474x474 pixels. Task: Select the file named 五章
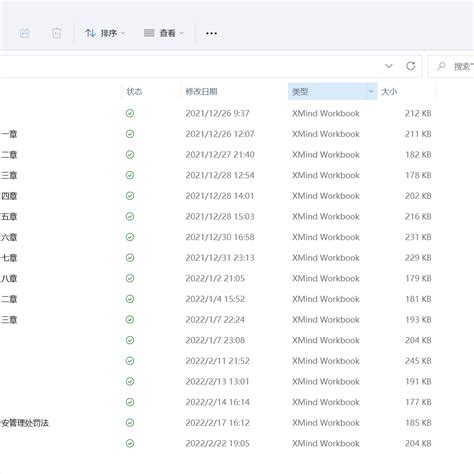click(x=9, y=216)
